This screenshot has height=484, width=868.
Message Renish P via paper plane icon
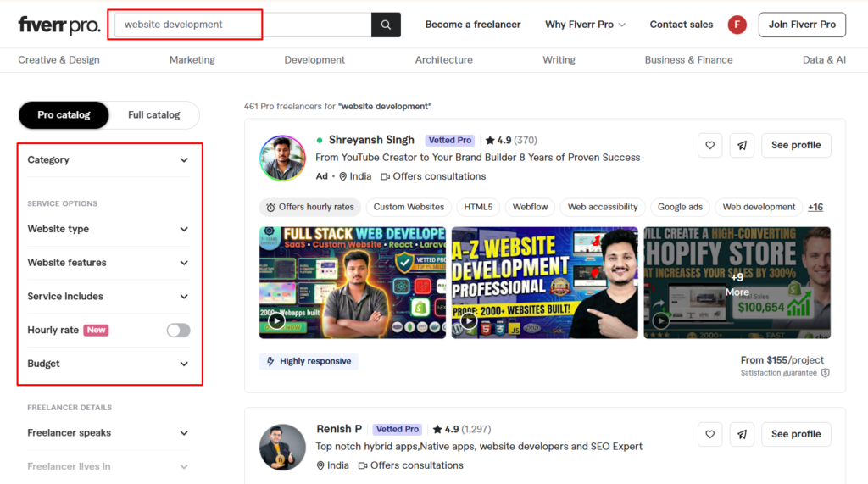pyautogui.click(x=742, y=434)
